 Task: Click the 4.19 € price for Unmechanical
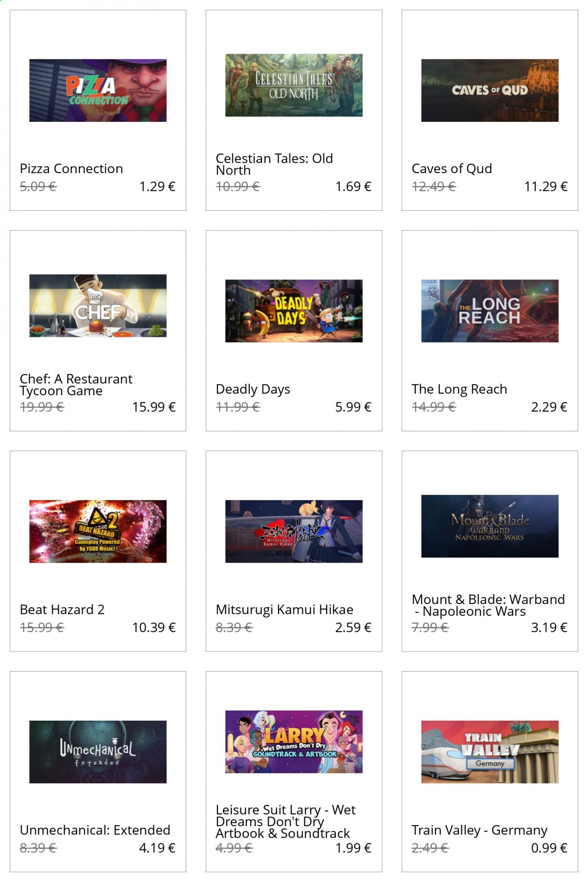click(157, 848)
